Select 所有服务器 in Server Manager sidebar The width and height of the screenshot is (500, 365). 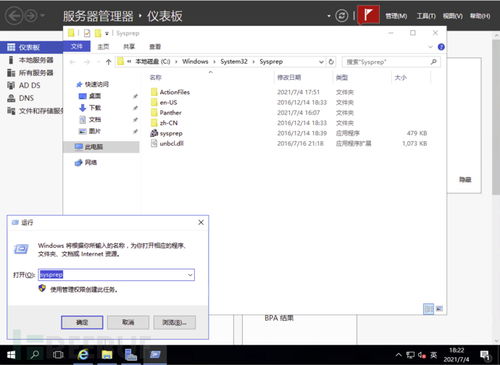32,73
